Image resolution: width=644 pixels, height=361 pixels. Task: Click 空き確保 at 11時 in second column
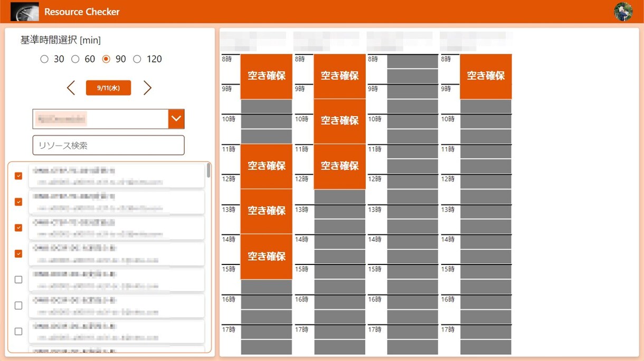coord(340,166)
